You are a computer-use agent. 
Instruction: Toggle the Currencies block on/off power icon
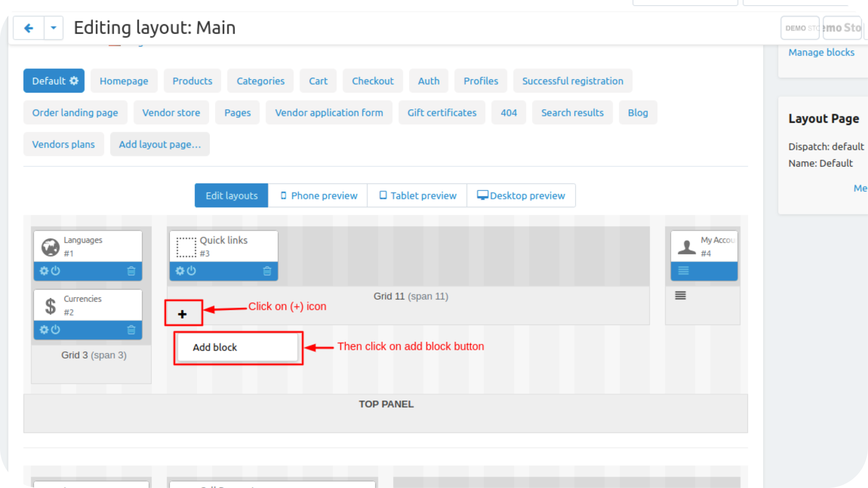pyautogui.click(x=56, y=330)
